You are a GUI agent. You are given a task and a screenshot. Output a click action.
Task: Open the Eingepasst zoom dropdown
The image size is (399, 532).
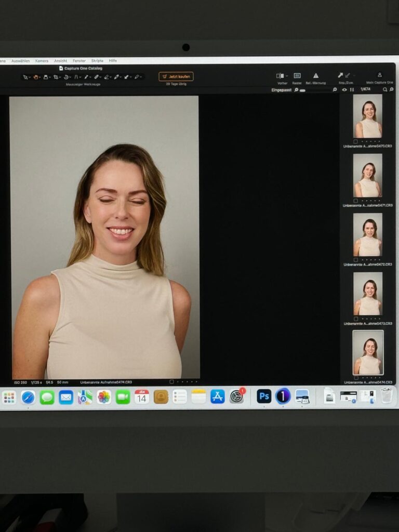point(282,90)
